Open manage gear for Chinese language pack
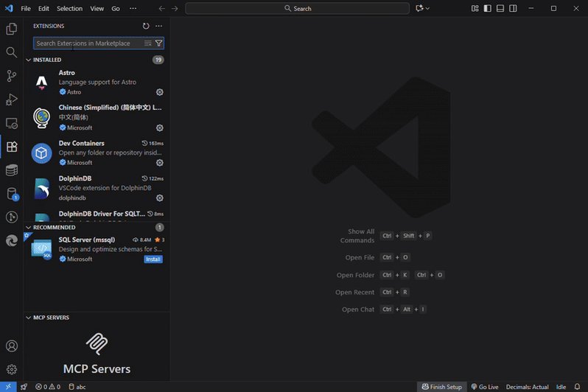Screen dimensions: 588x392 (160, 127)
